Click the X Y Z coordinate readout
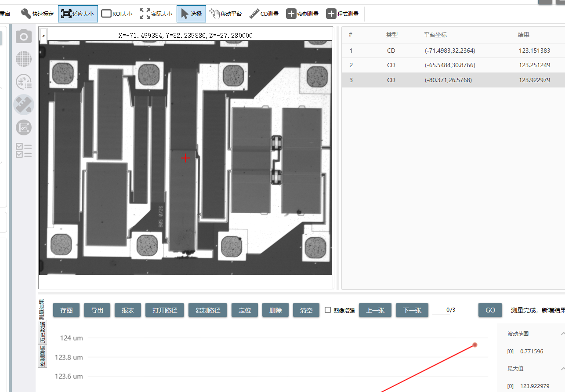 click(185, 35)
